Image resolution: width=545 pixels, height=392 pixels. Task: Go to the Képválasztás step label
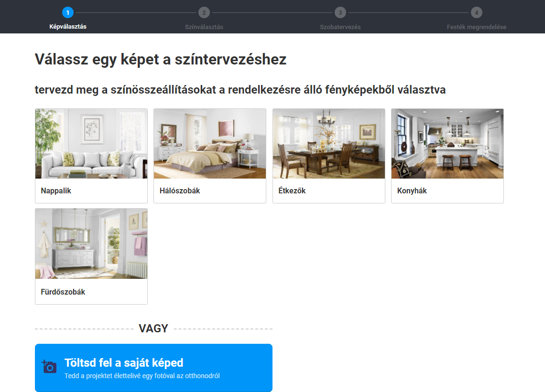68,27
